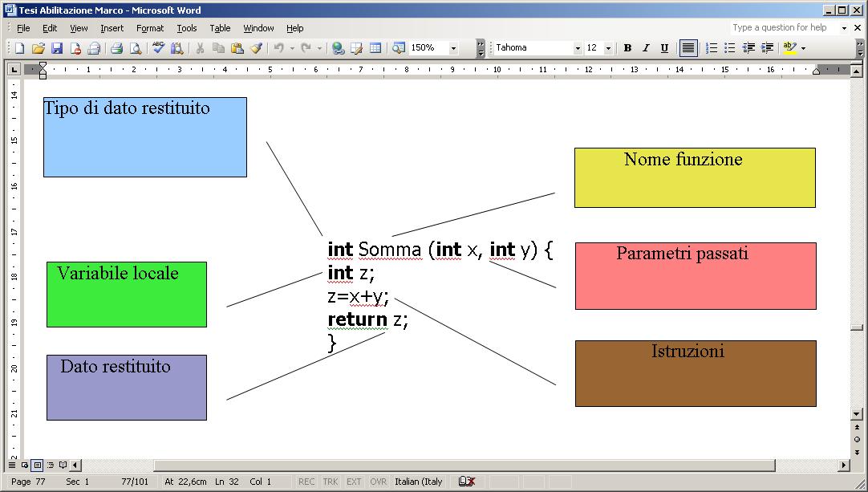This screenshot has width=868, height=492.
Task: Click the 'Type a question for help' box
Action: point(782,27)
